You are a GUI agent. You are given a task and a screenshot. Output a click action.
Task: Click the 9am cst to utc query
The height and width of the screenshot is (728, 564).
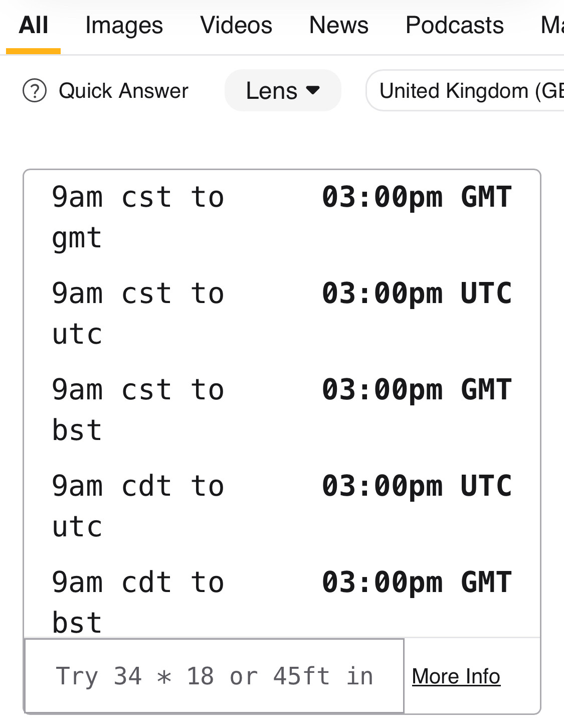coord(137,313)
